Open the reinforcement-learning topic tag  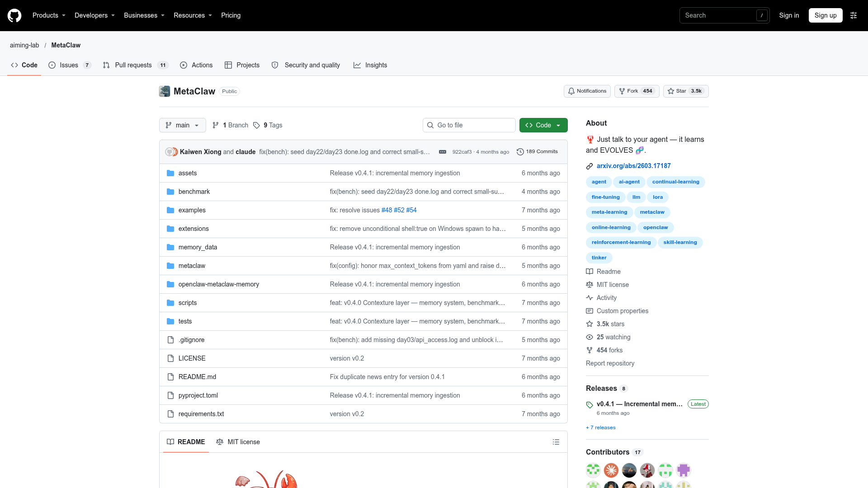[x=621, y=243]
